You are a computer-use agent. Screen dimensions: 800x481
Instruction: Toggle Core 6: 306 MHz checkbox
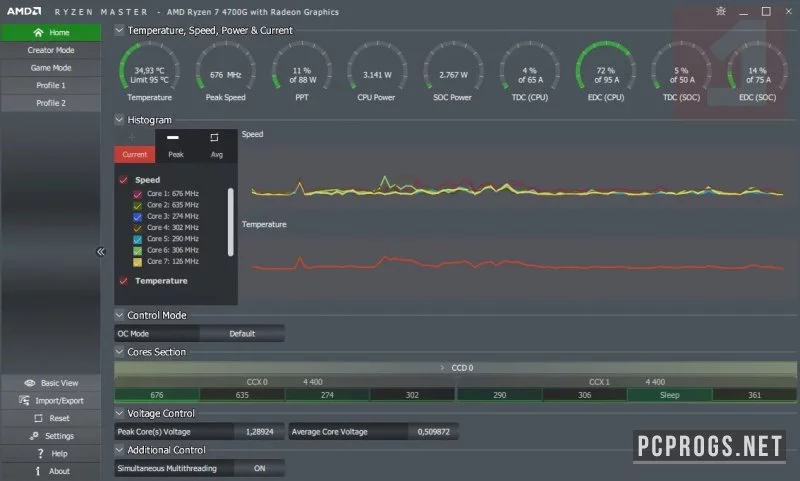(137, 250)
